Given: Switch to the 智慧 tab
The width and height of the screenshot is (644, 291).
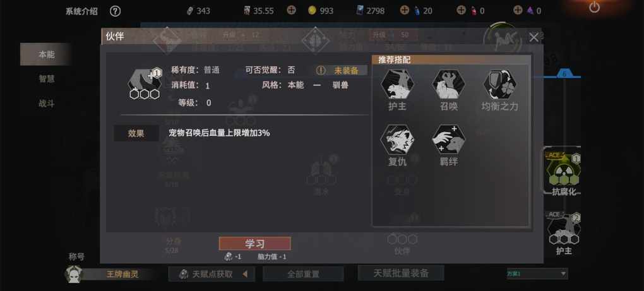Looking at the screenshot, I should (x=47, y=79).
